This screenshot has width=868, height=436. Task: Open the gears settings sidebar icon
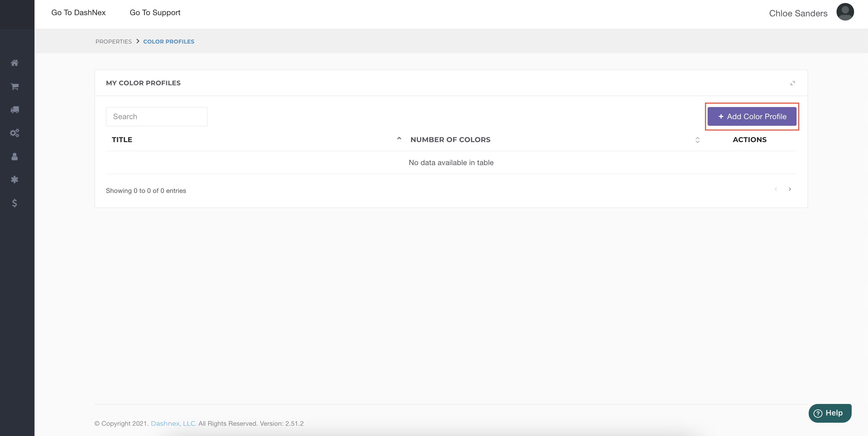pos(15,133)
